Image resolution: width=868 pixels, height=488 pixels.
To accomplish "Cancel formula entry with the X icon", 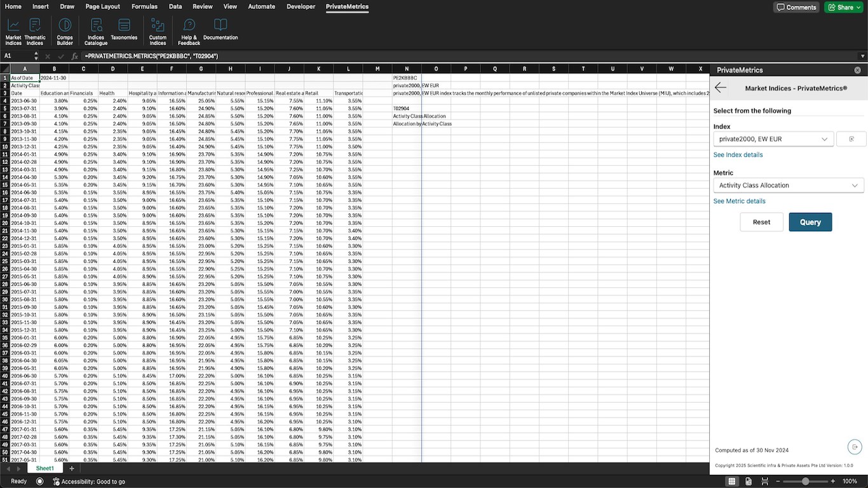I will click(48, 56).
